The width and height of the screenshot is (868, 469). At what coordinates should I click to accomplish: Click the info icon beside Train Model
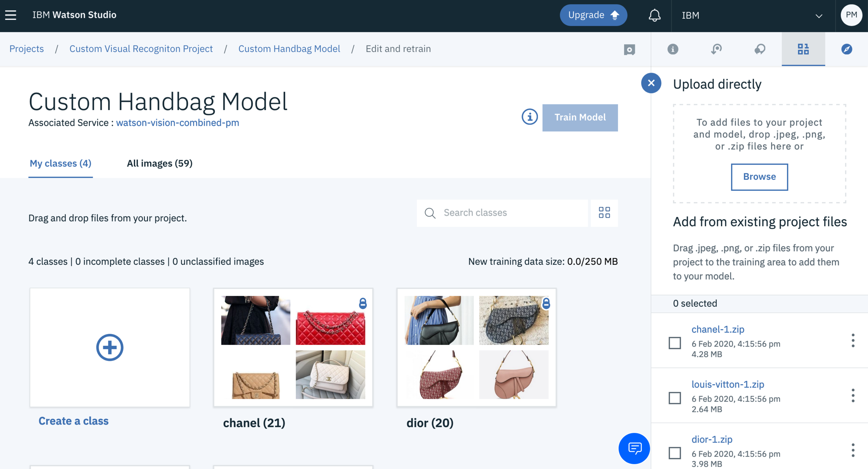(529, 117)
